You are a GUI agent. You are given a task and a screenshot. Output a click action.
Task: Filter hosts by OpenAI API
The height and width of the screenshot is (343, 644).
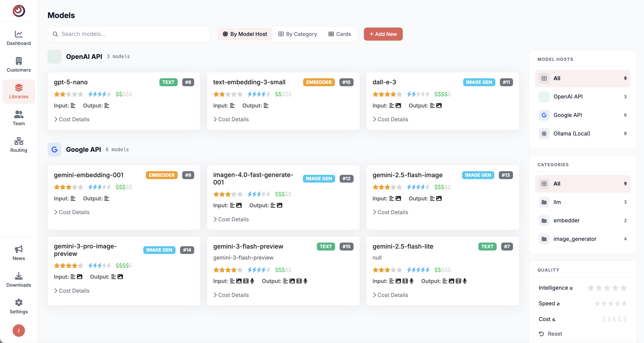click(x=583, y=97)
